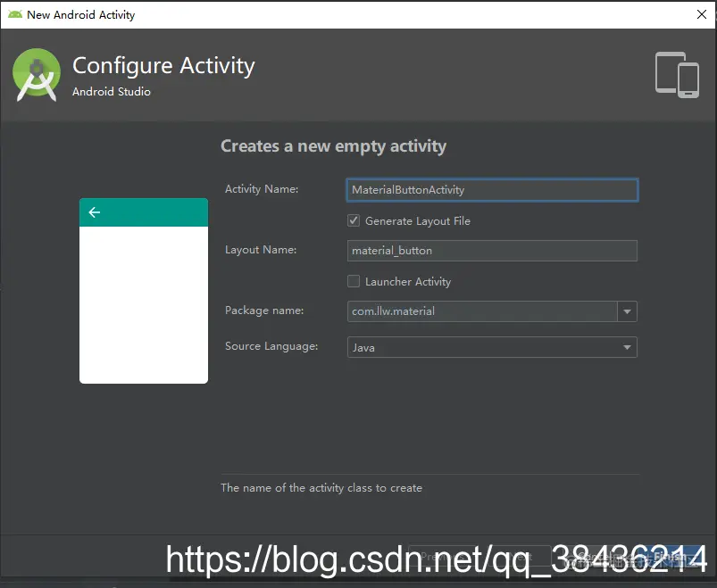The image size is (717, 588).
Task: Click the "Package name:" label
Action: pyautogui.click(x=264, y=311)
